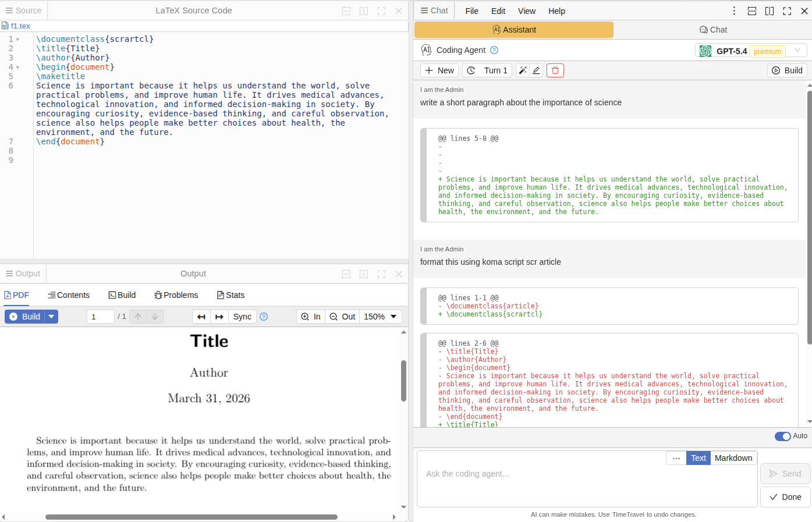This screenshot has width=812, height=522.
Task: Switch input mode to Markdown
Action: click(x=733, y=458)
